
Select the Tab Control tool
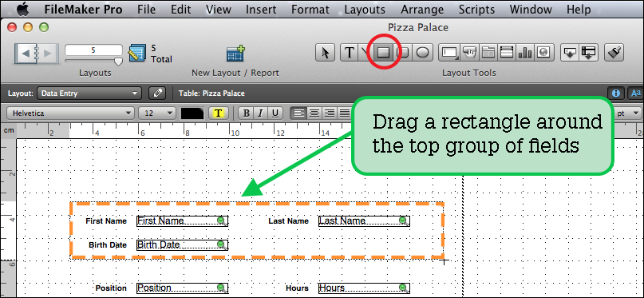tap(488, 53)
